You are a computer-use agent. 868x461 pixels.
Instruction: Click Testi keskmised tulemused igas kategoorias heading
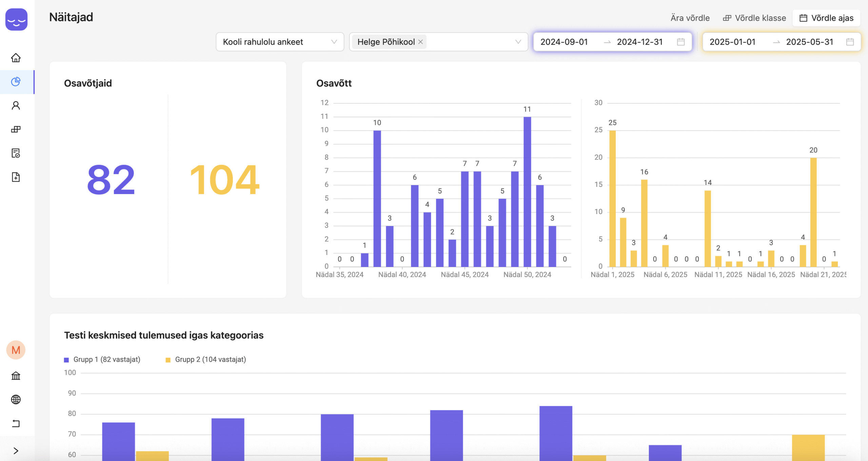tap(164, 335)
